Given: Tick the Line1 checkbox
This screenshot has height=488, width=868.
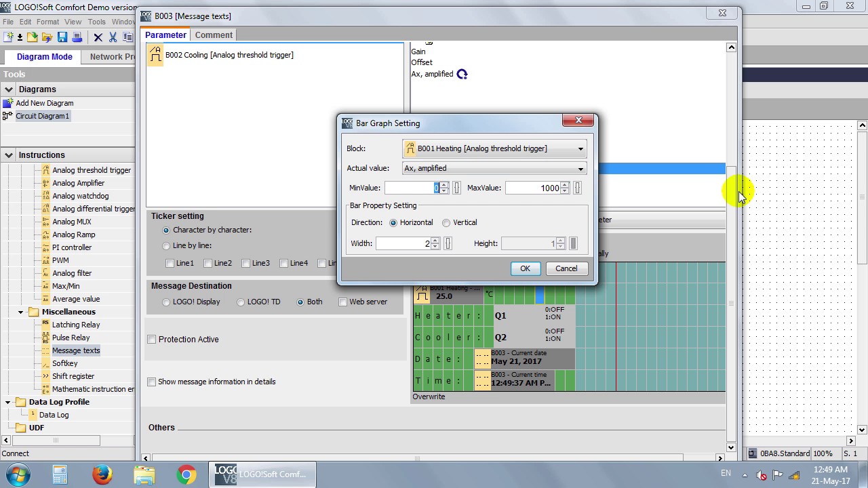Looking at the screenshot, I should coord(170,263).
